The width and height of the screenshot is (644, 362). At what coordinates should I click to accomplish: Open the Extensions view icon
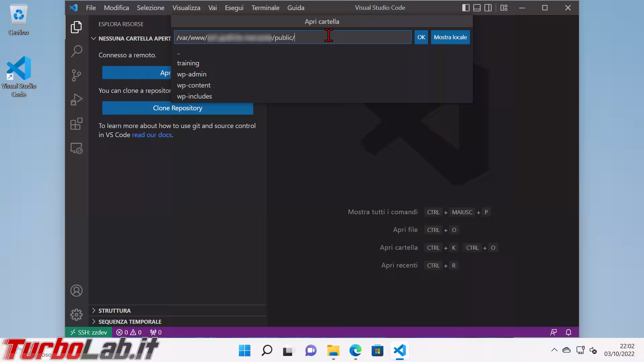coord(76,124)
